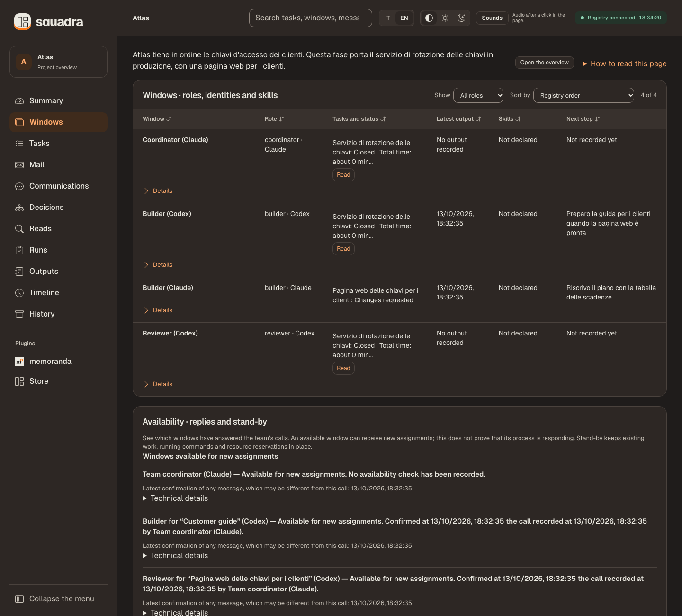Open Runs via its clipboard icon
The image size is (682, 616).
(x=19, y=250)
